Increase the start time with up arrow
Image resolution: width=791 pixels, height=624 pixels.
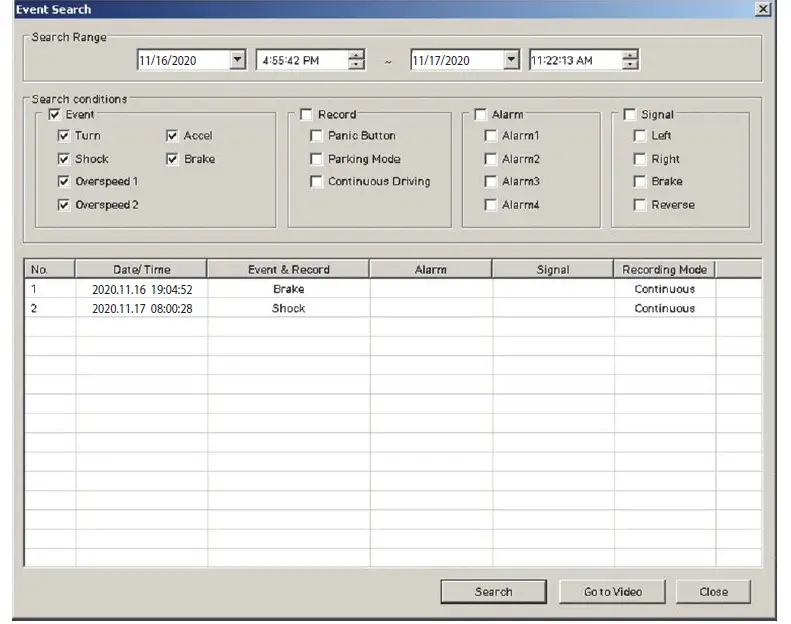tap(356, 55)
